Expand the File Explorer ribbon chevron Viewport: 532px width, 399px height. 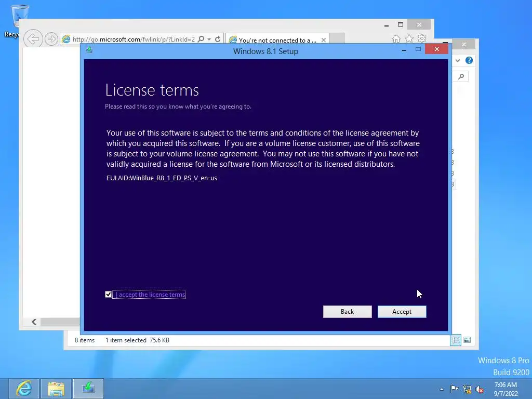[x=458, y=60]
